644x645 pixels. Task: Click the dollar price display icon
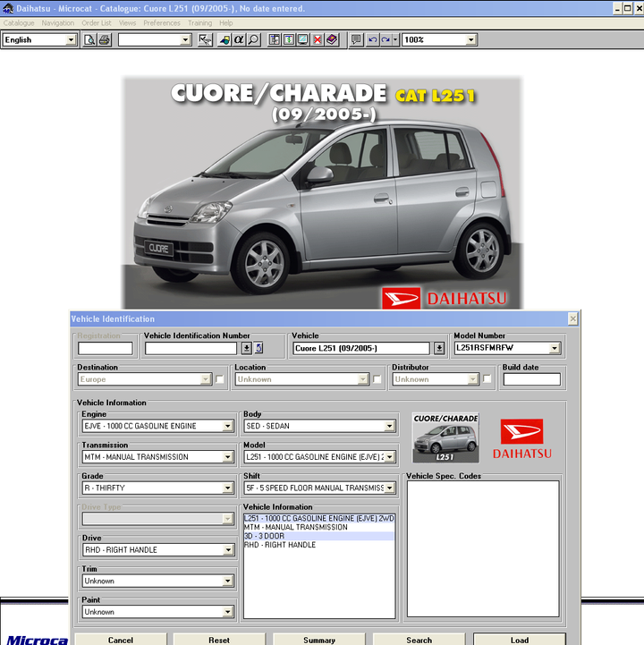click(289, 40)
